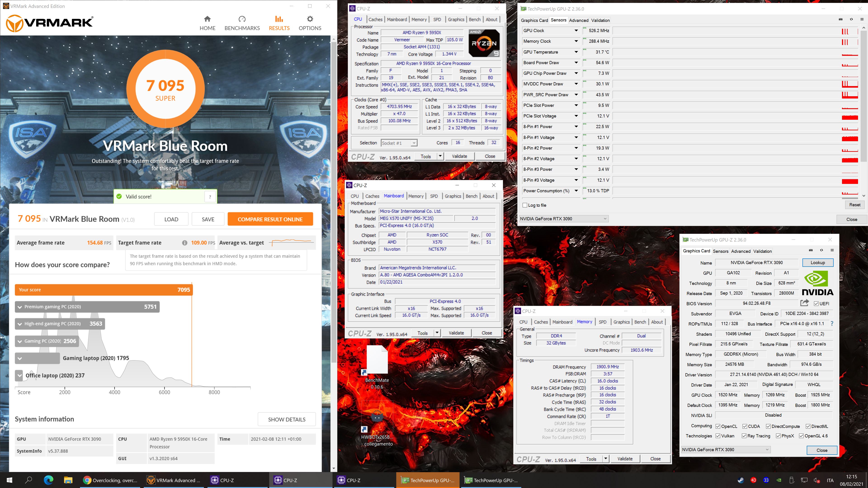Open GPU Temperature sensor dropdown arrow

pos(576,52)
